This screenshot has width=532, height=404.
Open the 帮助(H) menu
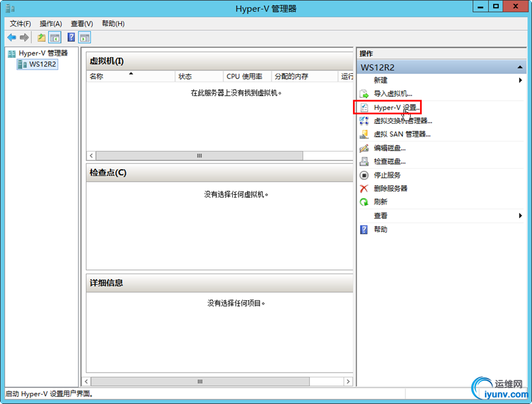[113, 24]
